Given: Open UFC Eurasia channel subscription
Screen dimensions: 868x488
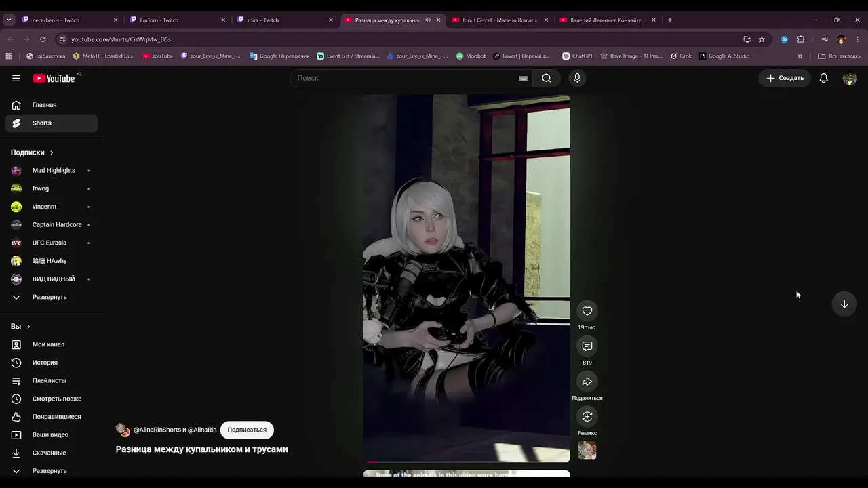Looking at the screenshot, I should [52, 243].
